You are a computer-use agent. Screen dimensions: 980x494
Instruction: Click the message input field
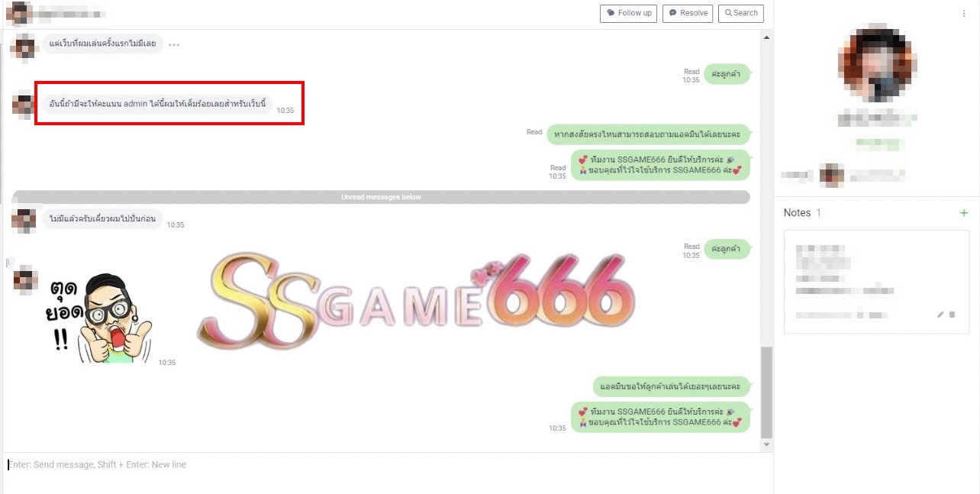(x=382, y=465)
